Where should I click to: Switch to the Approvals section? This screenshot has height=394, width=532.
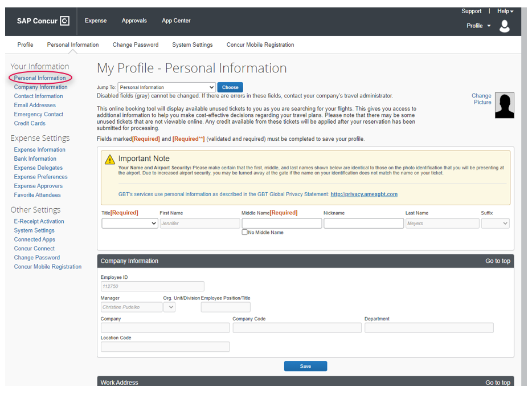[134, 21]
